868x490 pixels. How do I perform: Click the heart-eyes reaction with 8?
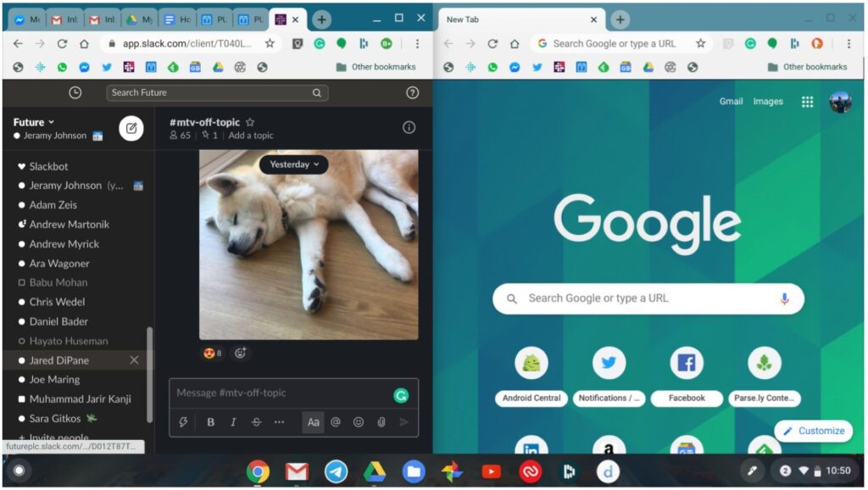(x=213, y=353)
